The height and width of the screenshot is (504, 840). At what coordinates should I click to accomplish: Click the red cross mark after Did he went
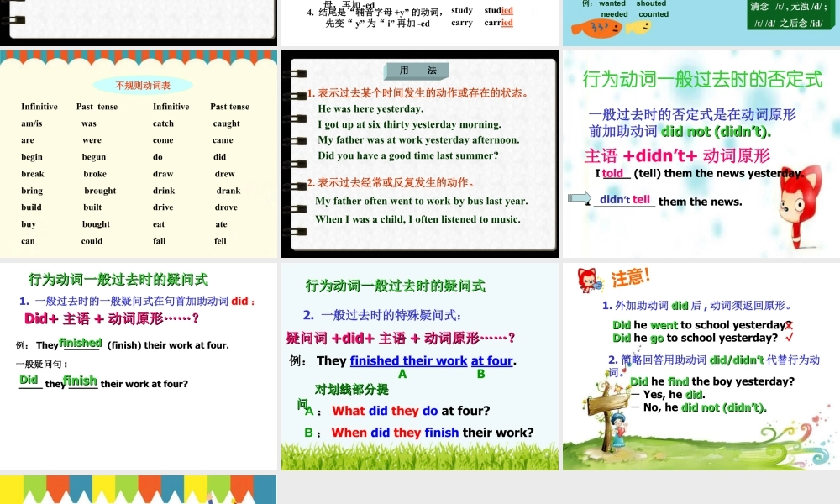pos(790,325)
